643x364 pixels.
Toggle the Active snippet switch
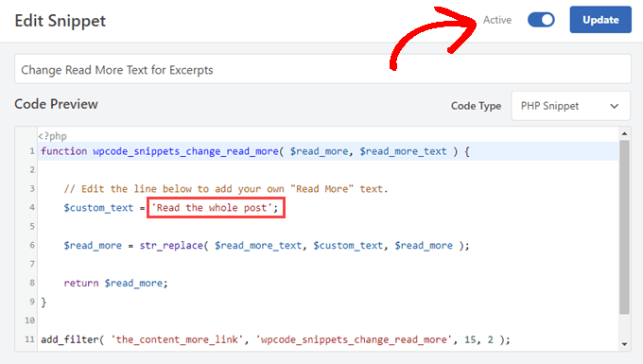[541, 20]
